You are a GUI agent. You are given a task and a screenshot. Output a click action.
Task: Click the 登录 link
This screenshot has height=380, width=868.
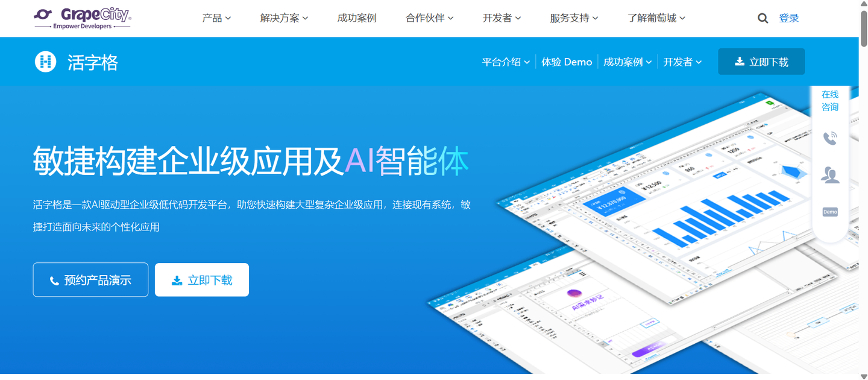tap(788, 18)
